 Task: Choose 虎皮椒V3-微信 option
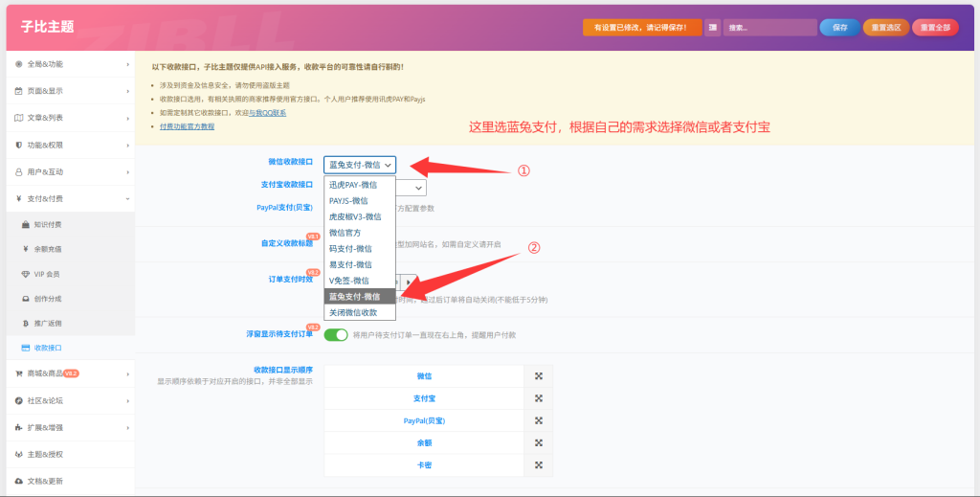360,217
